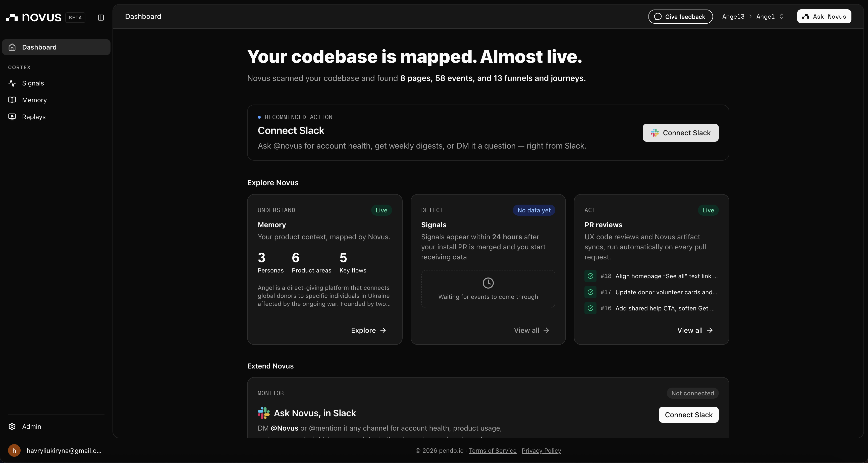Click the CORTEX sidebar section label
Screen dimensions: 868x463
tap(19, 67)
